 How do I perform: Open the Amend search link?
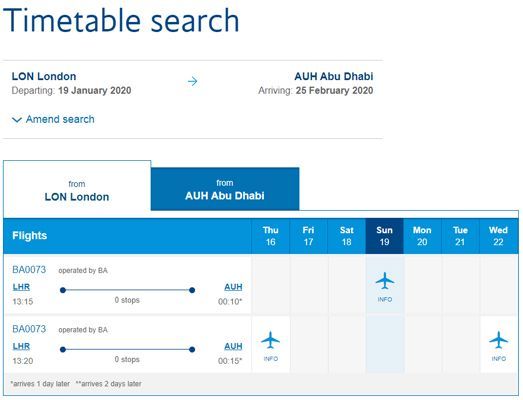(x=60, y=119)
